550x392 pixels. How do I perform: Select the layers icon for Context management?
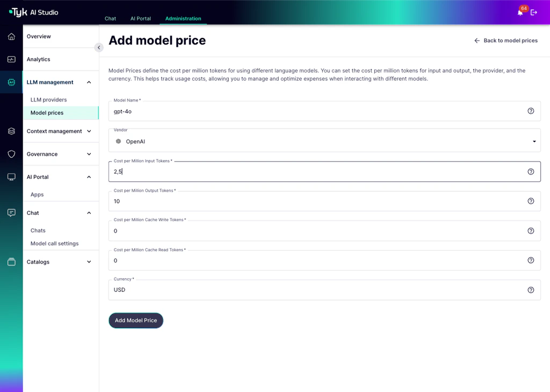(x=11, y=131)
